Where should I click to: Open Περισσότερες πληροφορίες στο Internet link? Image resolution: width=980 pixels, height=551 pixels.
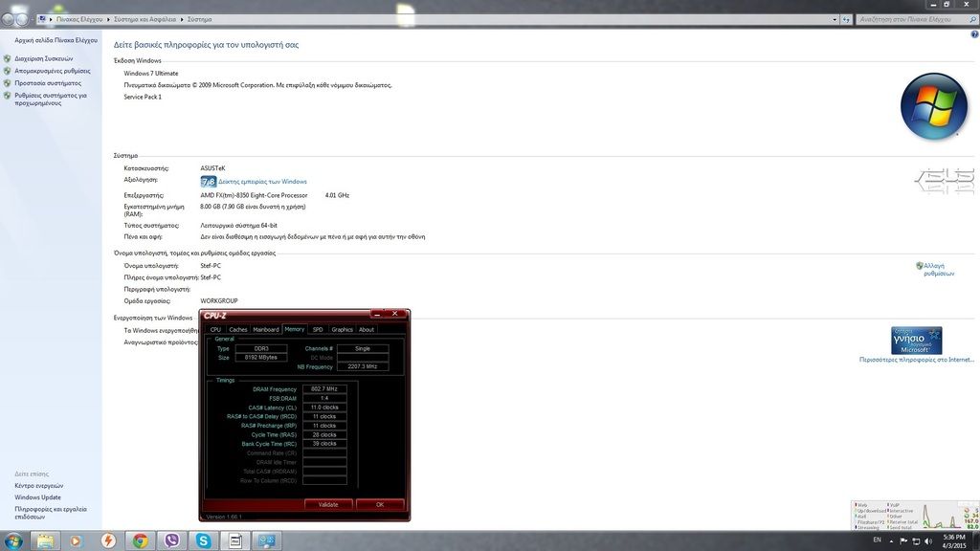(x=916, y=360)
